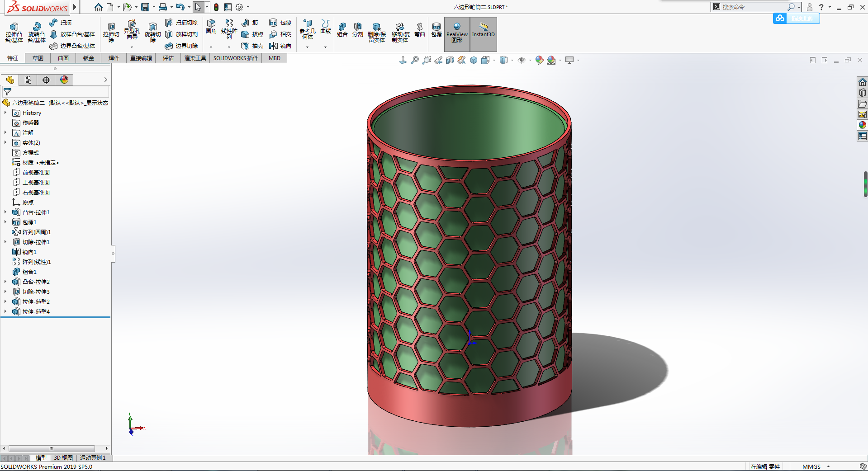Select the 组合1 feature in tree

[29, 272]
